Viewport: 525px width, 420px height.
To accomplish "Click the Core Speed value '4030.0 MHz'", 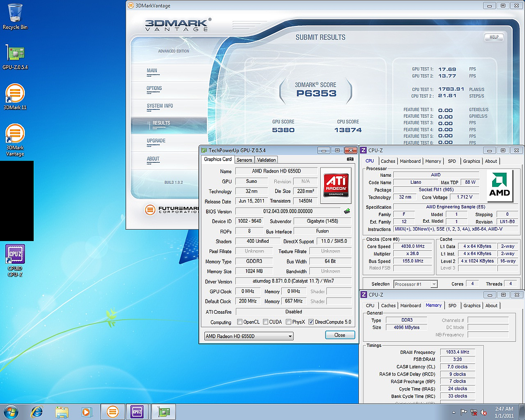I will point(413,246).
